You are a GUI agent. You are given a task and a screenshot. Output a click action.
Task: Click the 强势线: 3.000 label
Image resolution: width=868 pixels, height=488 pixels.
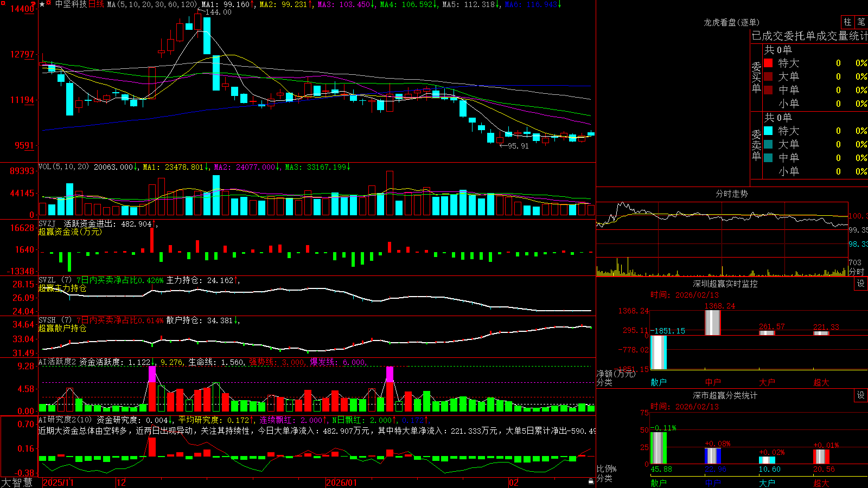point(277,362)
